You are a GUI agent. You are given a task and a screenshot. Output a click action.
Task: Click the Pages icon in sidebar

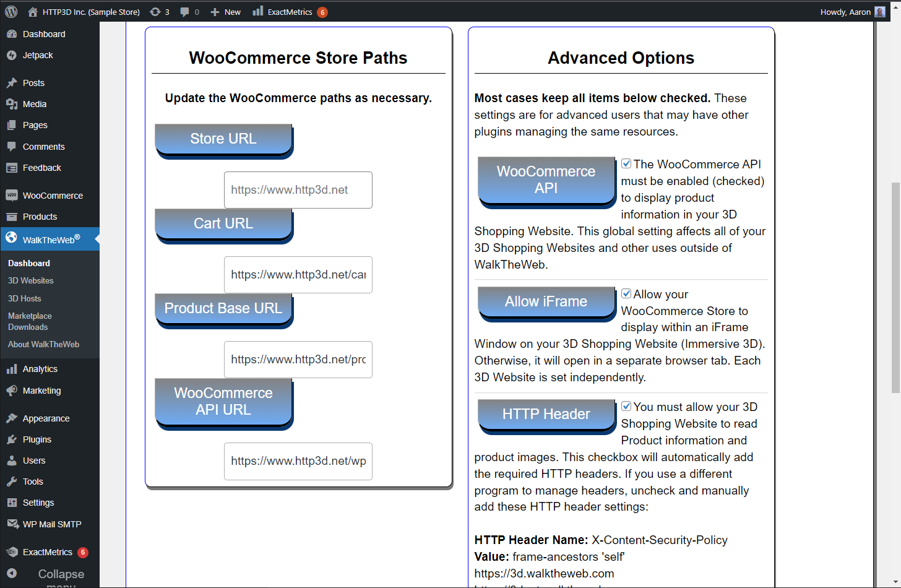[12, 125]
